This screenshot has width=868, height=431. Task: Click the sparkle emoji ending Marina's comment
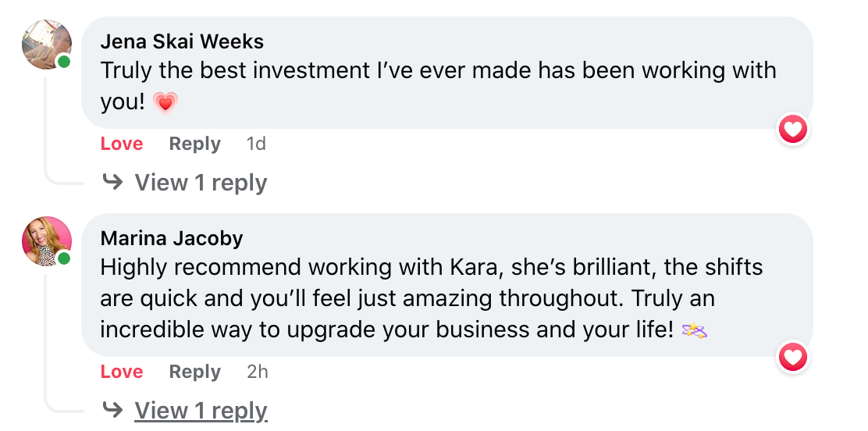[695, 330]
